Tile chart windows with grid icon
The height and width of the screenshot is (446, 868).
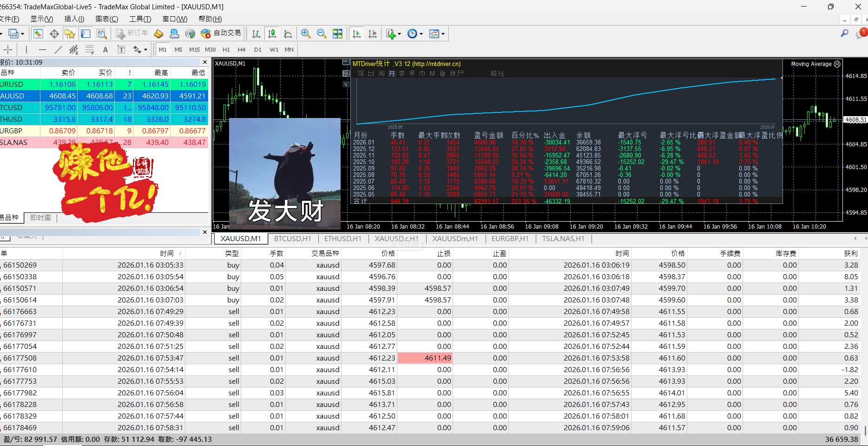[x=338, y=33]
